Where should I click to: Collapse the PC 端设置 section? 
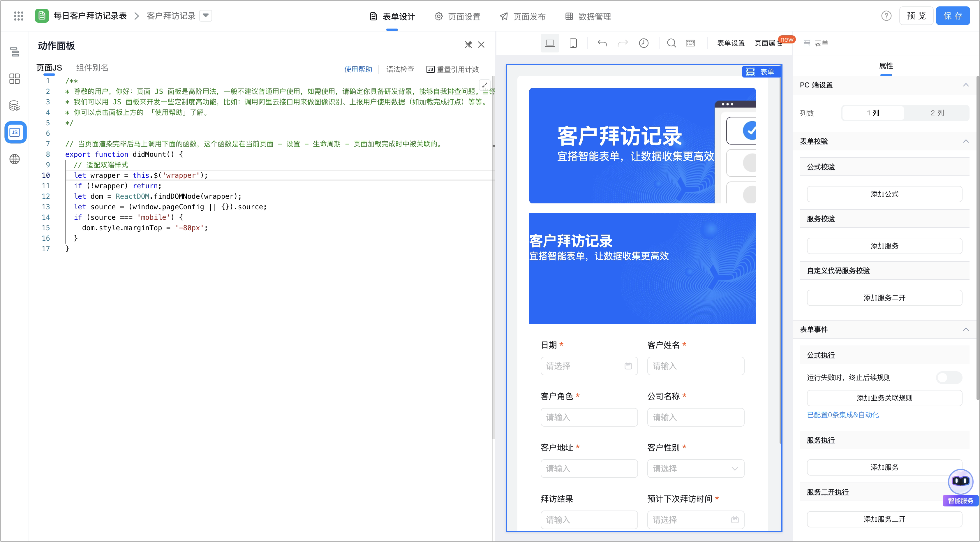965,85
